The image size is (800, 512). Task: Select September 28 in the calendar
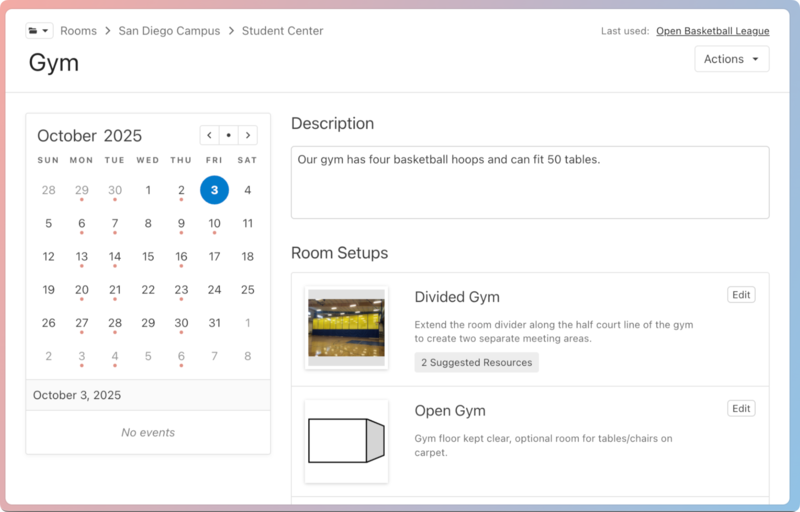[48, 190]
